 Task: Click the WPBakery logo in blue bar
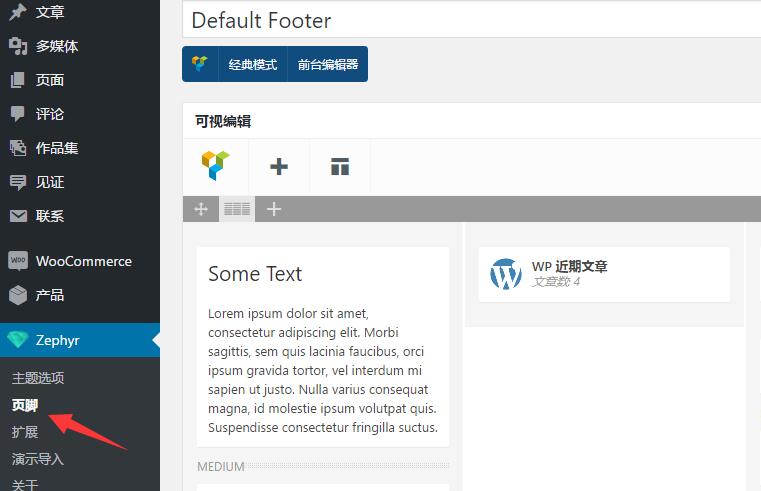(x=199, y=64)
